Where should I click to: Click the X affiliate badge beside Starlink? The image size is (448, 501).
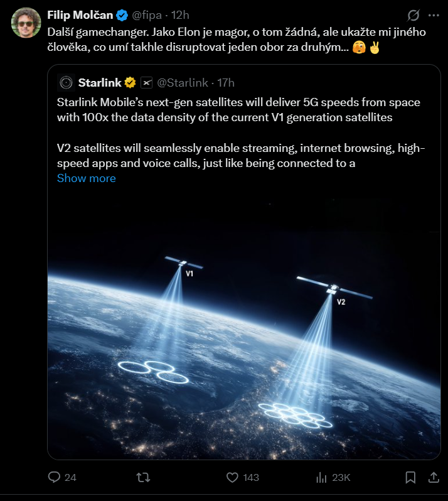pyautogui.click(x=146, y=82)
